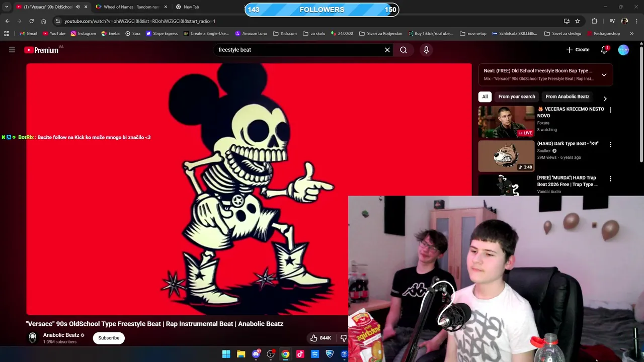This screenshot has height=362, width=644.
Task: Show more filter chips with right arrow
Action: tap(605, 99)
